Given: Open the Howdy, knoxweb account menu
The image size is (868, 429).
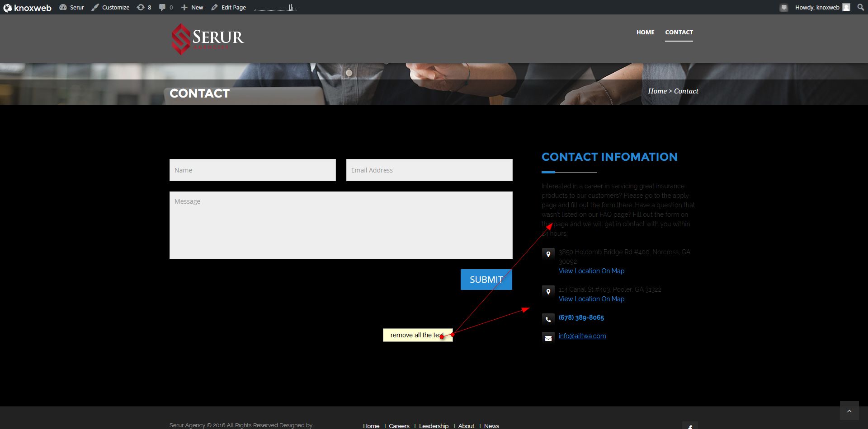Looking at the screenshot, I should (822, 8).
